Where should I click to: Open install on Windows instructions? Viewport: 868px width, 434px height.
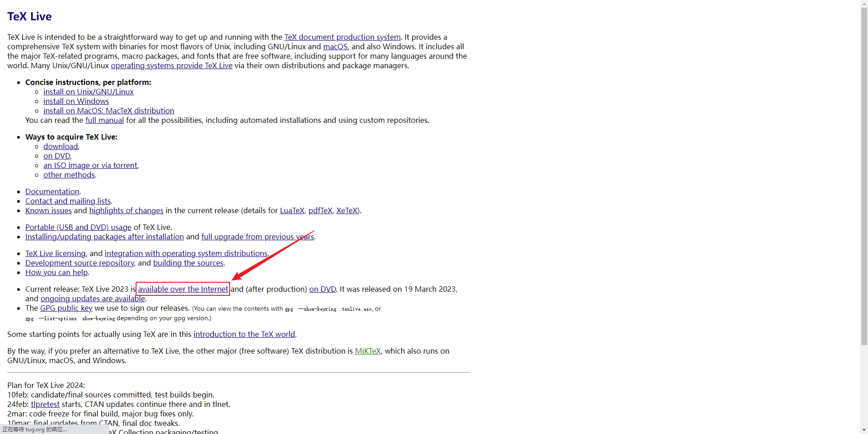76,101
